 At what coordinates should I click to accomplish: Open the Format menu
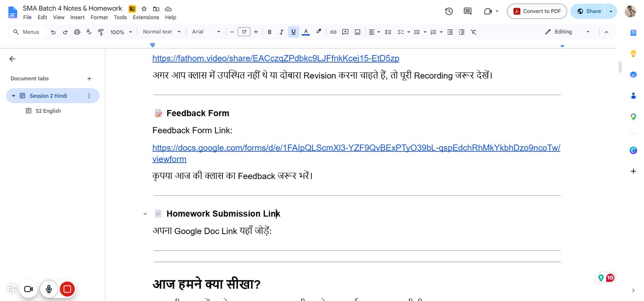pyautogui.click(x=99, y=17)
